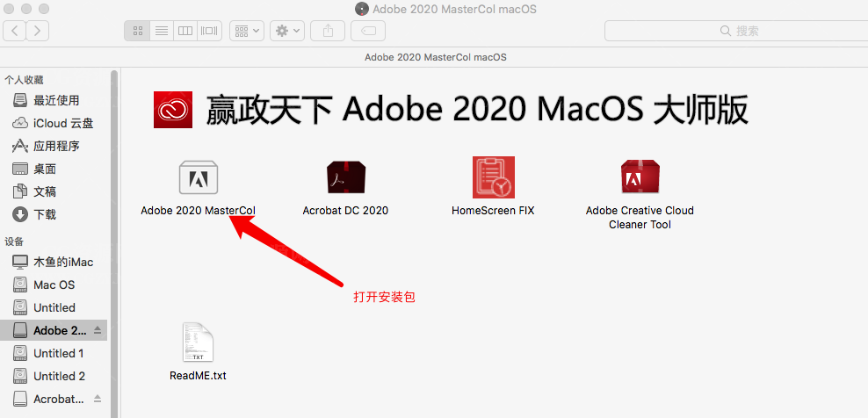Select the Acrobat DC 2020 package icon
This screenshot has width=868, height=418.
[x=345, y=177]
